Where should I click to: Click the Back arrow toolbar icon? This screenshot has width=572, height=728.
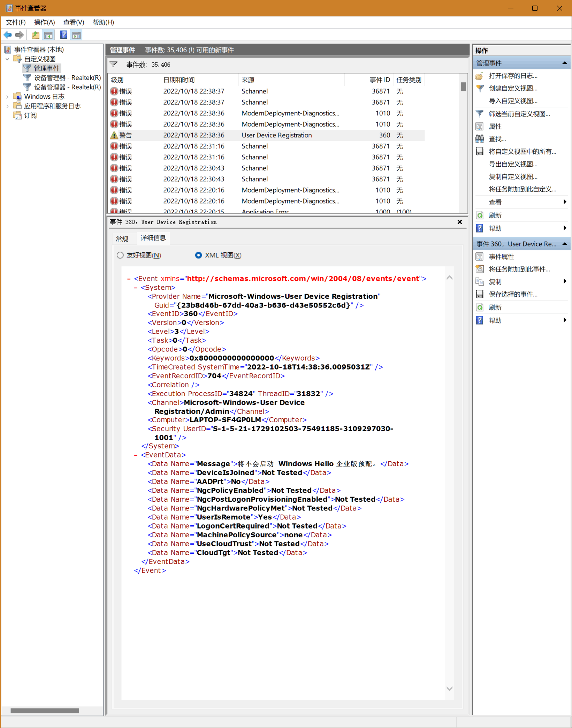click(7, 35)
